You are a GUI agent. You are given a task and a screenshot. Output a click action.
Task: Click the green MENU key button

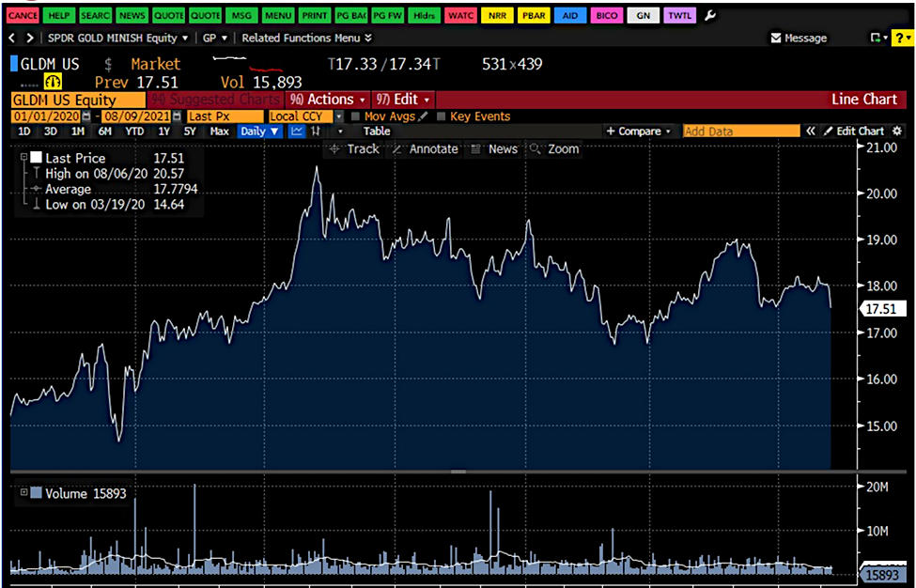pyautogui.click(x=277, y=16)
